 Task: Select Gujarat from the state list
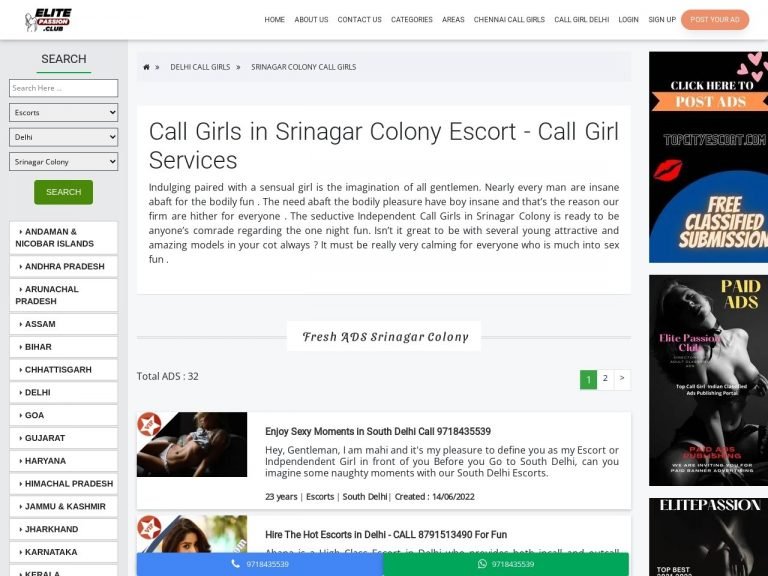[x=45, y=438]
